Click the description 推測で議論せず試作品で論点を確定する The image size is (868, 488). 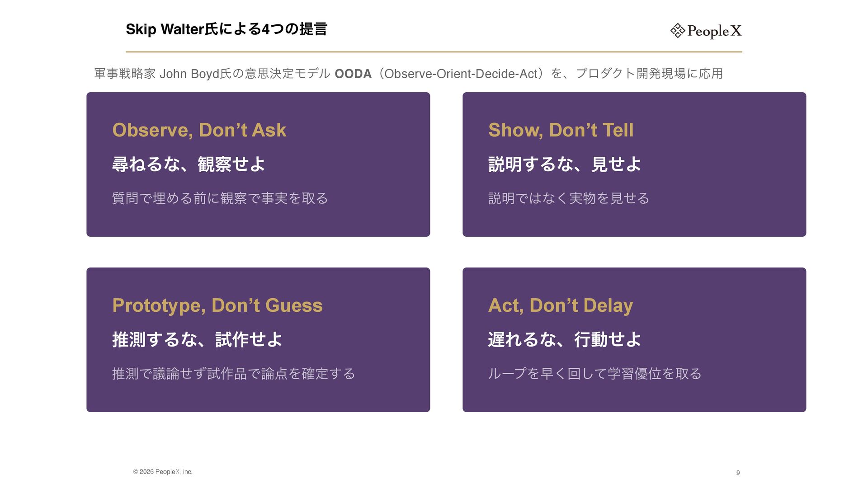(233, 374)
